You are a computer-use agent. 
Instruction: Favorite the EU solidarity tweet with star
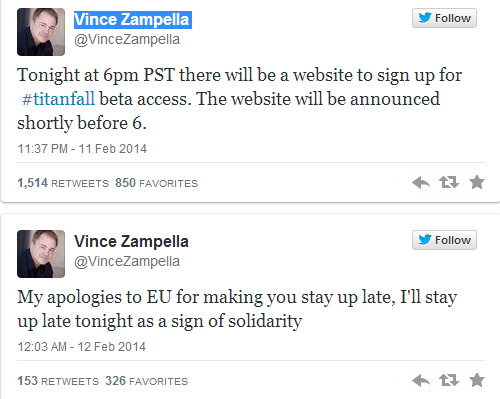[477, 380]
